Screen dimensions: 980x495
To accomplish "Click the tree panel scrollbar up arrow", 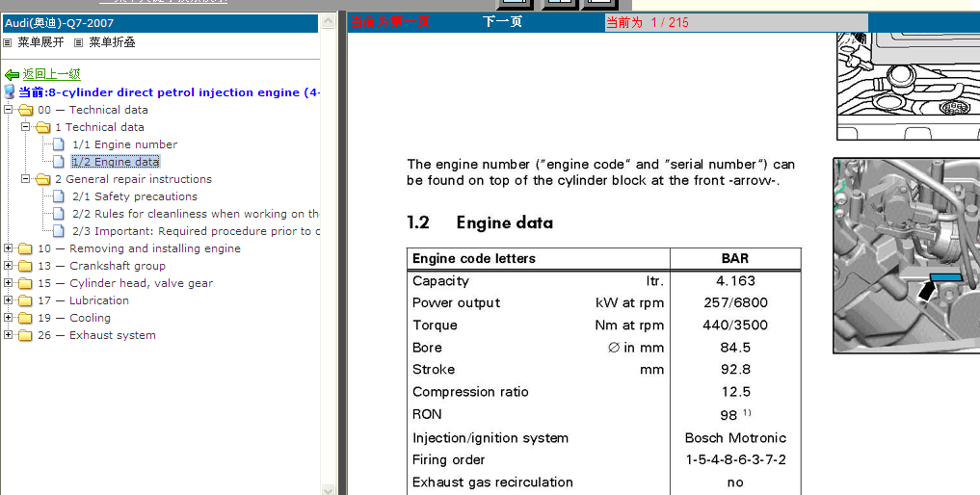I will point(329,22).
